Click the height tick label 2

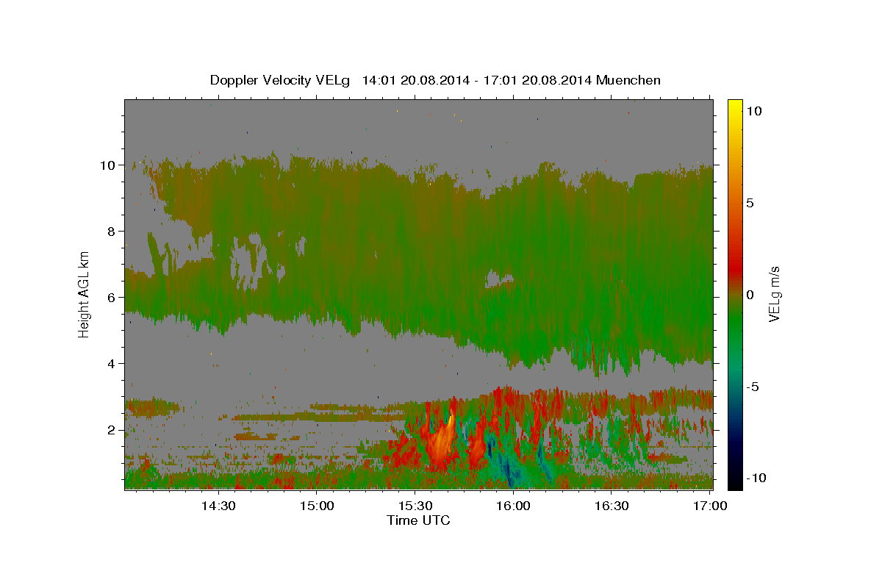112,430
